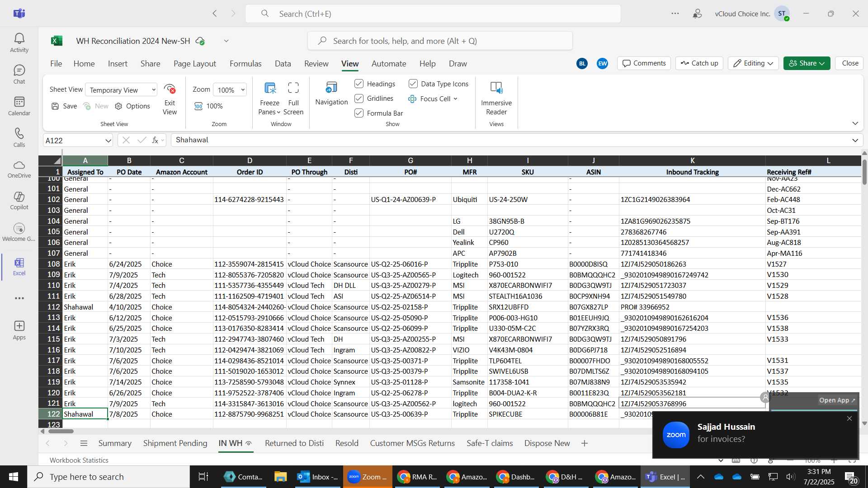The image size is (868, 488).
Task: Open Copilot in the Teams sidebar
Action: pyautogui.click(x=19, y=201)
